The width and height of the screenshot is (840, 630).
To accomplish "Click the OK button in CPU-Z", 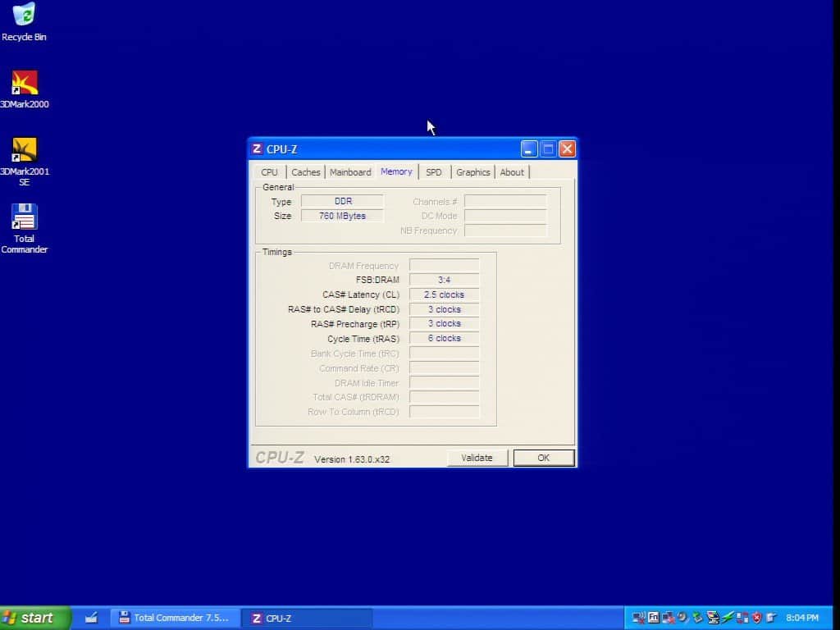I will point(544,458).
